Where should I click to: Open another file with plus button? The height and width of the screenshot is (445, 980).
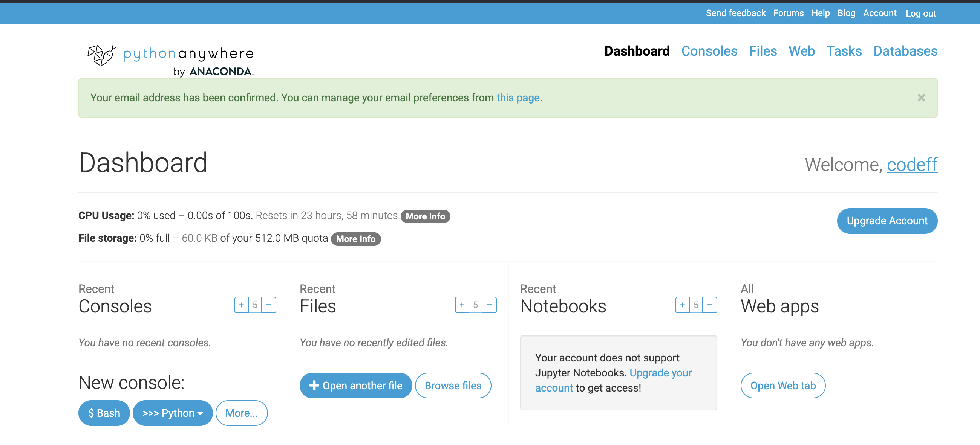355,386
